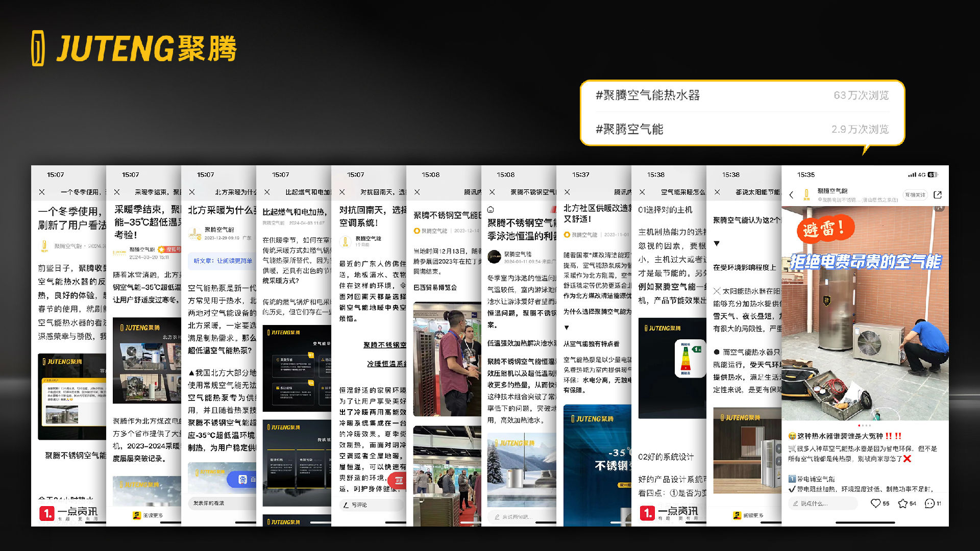Click the 搜狐号 badge next to 聚腾空气能
Screen dimensions: 980x551
pos(169,249)
